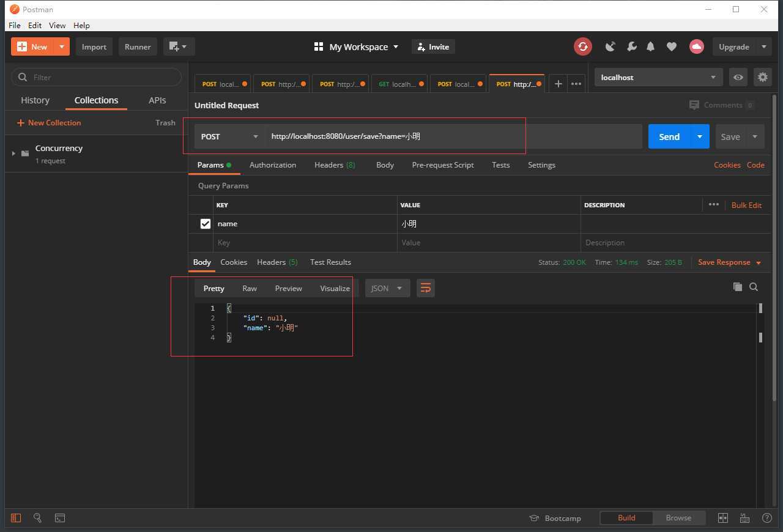This screenshot has width=783, height=532.
Task: Open the Send button dropdown arrow
Action: tap(700, 136)
